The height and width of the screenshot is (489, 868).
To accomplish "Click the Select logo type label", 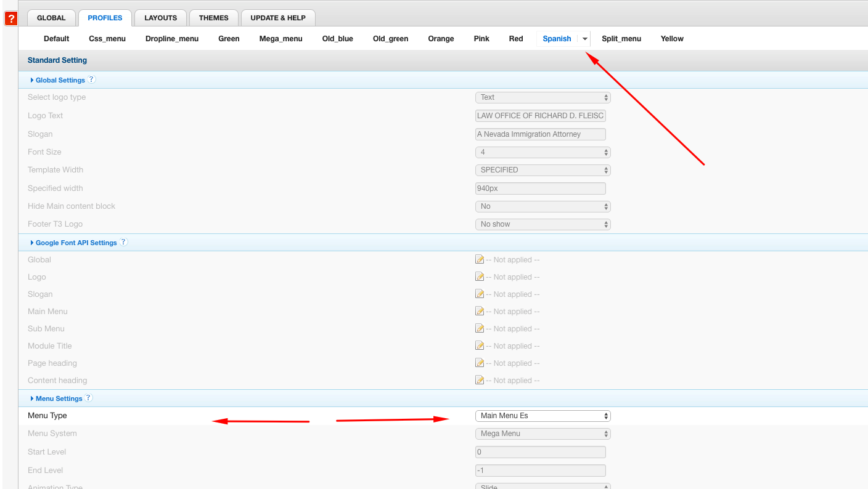I will coord(57,97).
